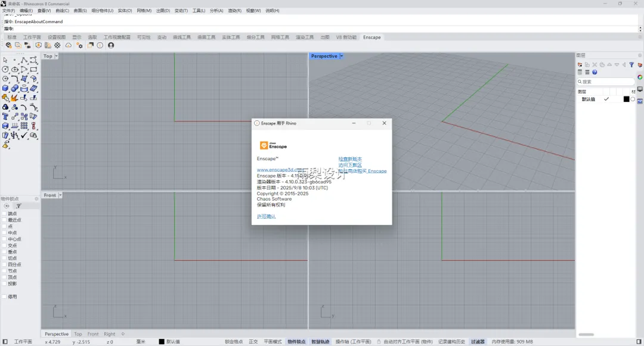Toggle 记录建构历史 in the status bar
644x346 pixels.
[451, 341]
